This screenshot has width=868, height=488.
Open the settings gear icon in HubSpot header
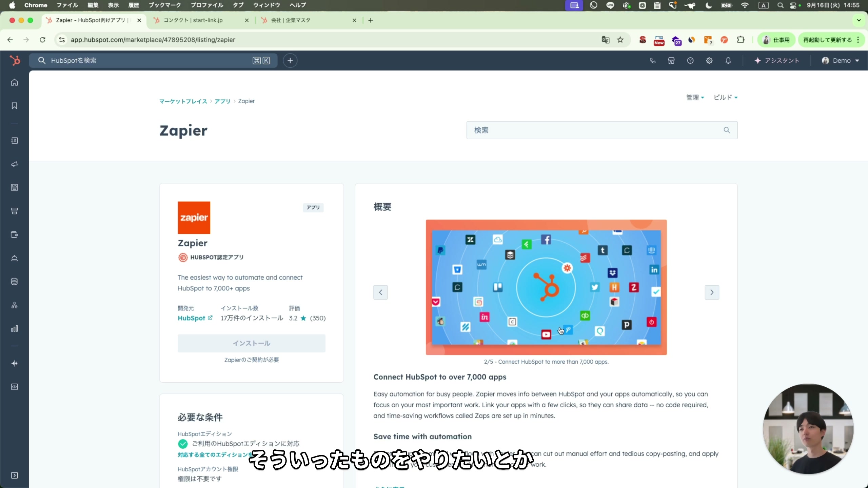point(709,61)
